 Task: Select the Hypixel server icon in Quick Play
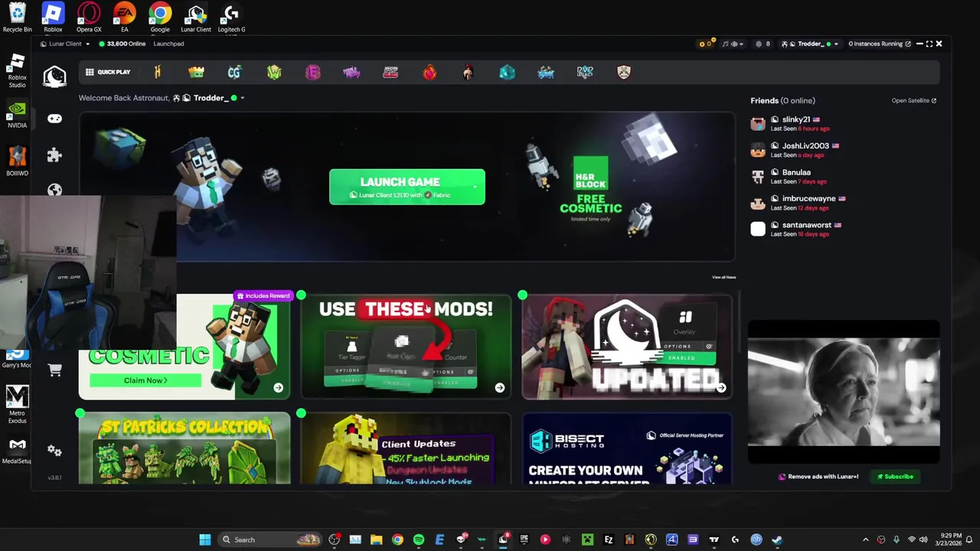point(158,72)
